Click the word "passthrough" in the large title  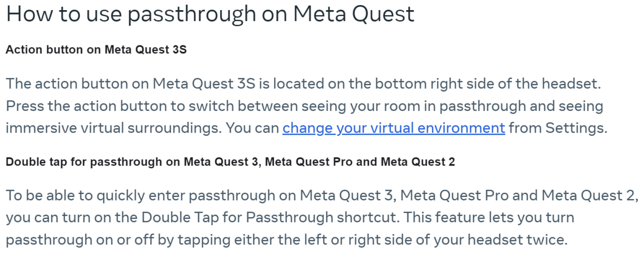pyautogui.click(x=192, y=14)
